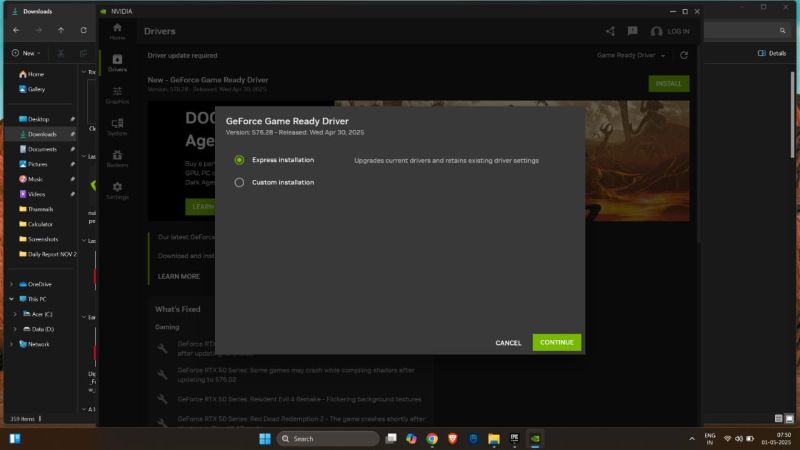800x450 pixels.
Task: Click CANCEL in the driver dialog
Action: [508, 343]
